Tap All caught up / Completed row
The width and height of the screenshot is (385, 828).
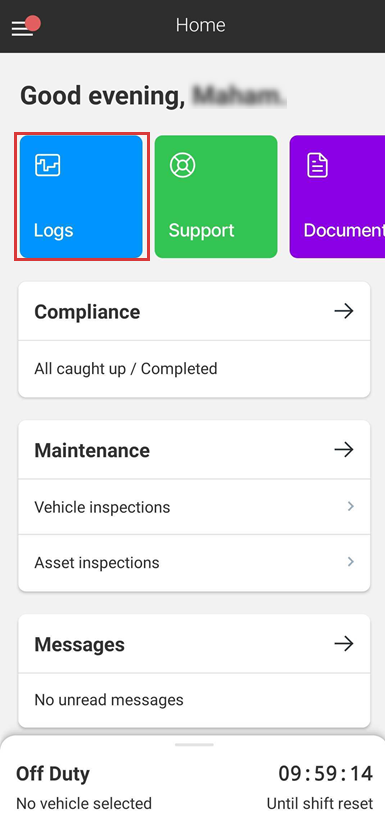click(x=194, y=369)
